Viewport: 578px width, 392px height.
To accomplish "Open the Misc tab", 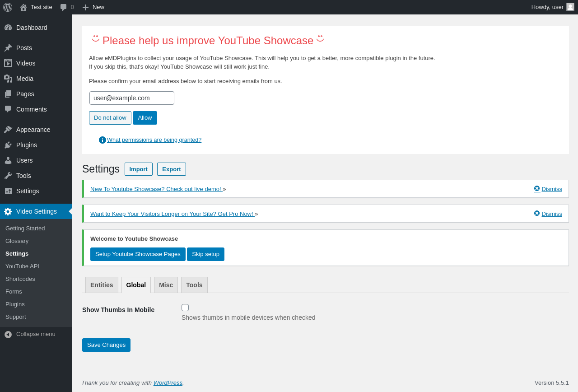I will pos(166,285).
